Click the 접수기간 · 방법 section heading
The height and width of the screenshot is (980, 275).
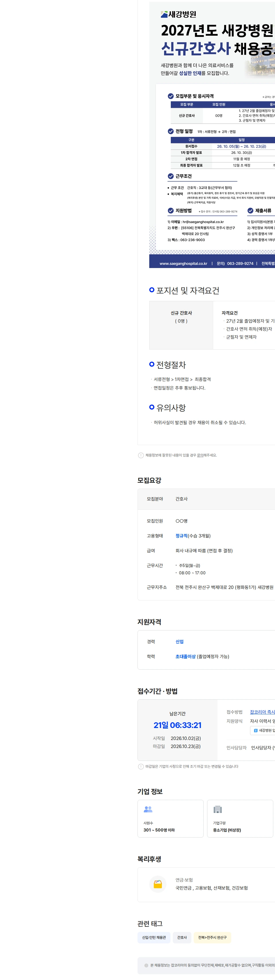[x=158, y=691]
